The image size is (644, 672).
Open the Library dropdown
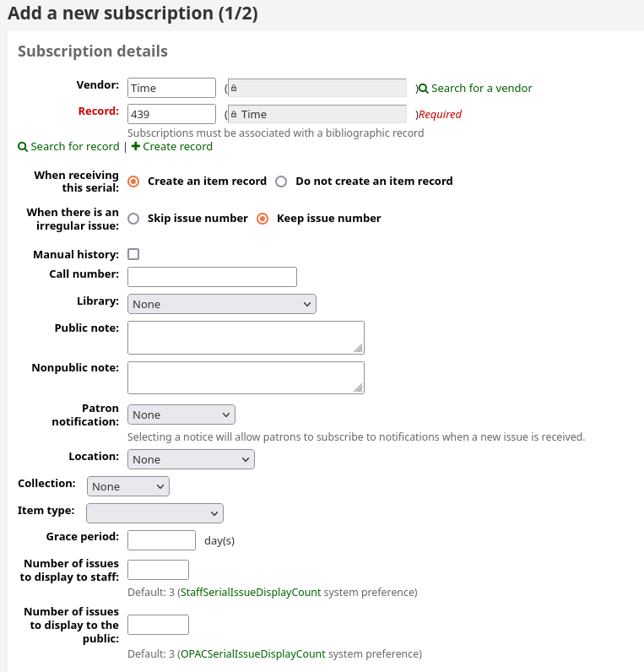tap(221, 304)
